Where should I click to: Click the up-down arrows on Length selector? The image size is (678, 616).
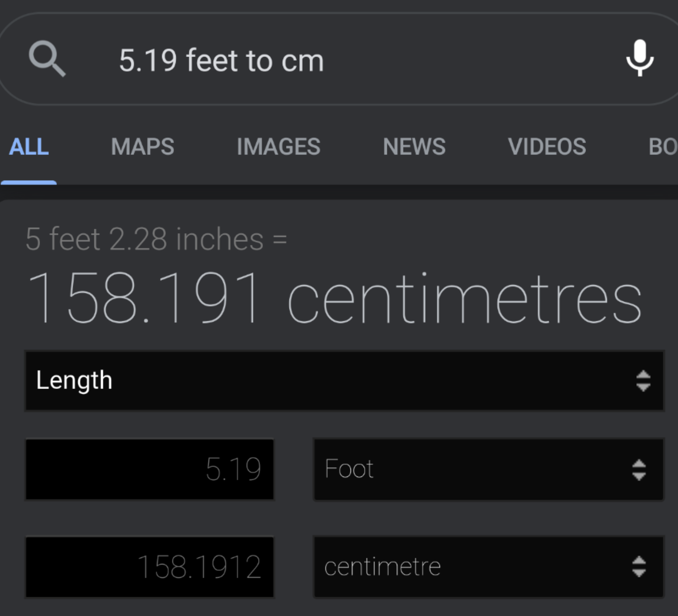[643, 381]
